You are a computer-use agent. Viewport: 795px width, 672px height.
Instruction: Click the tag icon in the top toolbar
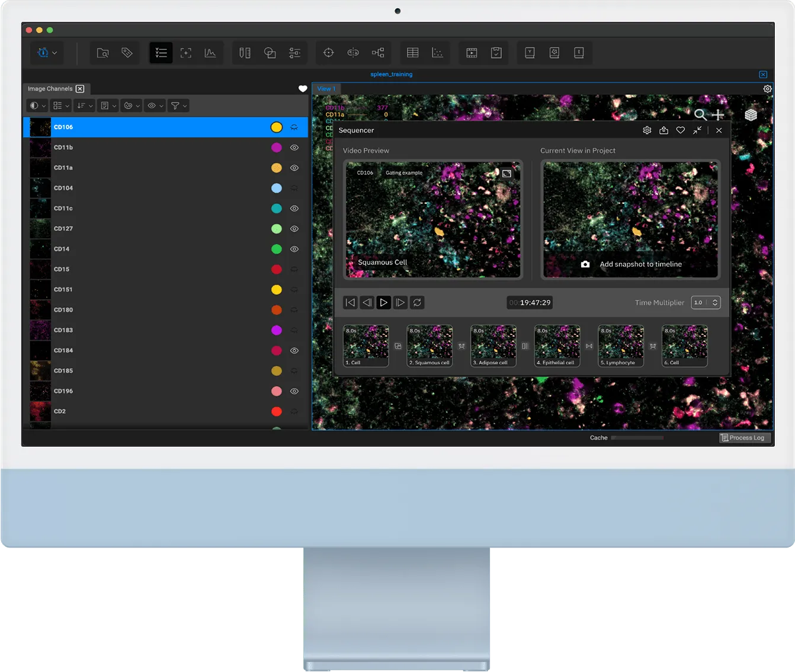[x=127, y=53]
